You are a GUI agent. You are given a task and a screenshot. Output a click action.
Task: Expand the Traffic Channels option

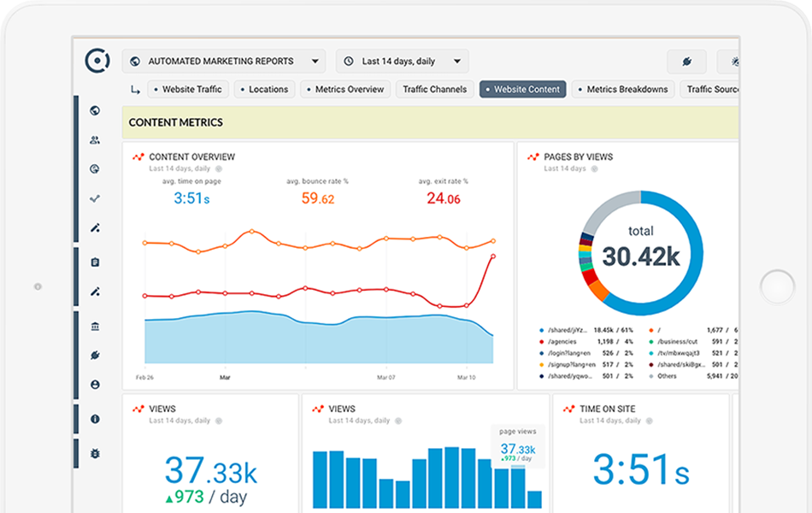click(434, 89)
